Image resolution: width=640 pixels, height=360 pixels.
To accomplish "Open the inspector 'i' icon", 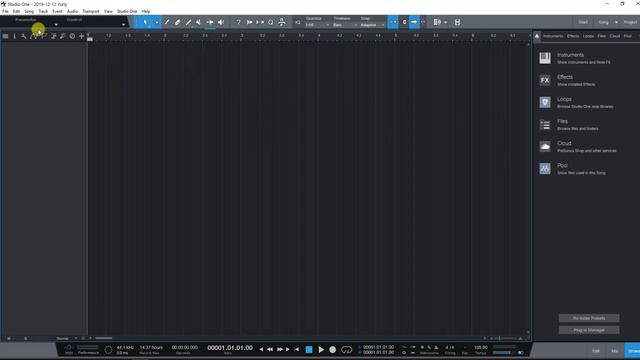I will [15, 36].
